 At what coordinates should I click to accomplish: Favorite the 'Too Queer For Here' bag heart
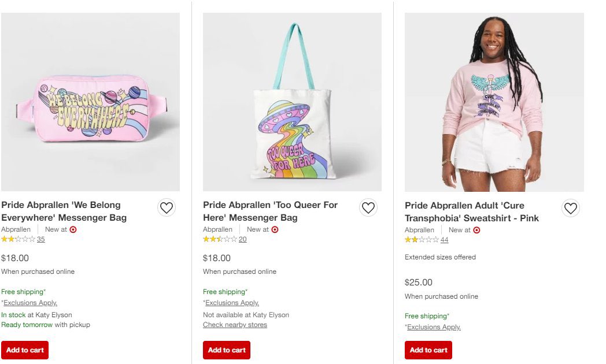(368, 207)
